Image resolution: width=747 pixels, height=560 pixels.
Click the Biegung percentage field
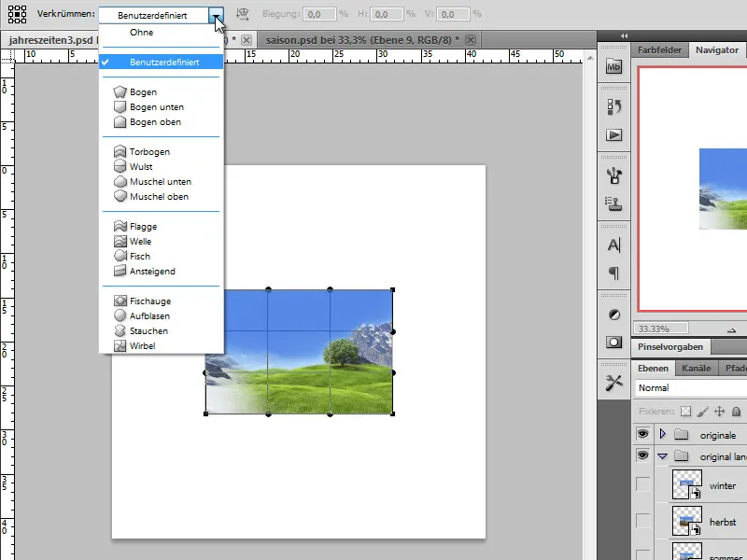pyautogui.click(x=319, y=14)
